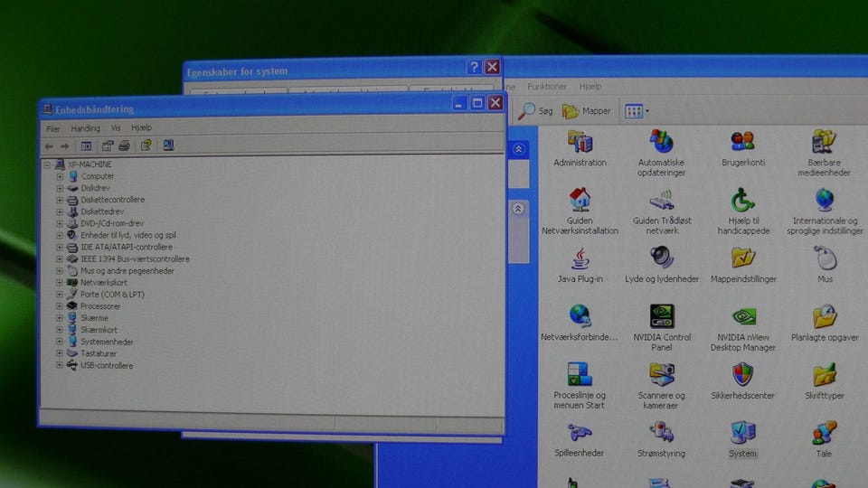This screenshot has height=488, width=868.
Task: Collapse the upper sidebar panel chevron
Action: (x=519, y=149)
